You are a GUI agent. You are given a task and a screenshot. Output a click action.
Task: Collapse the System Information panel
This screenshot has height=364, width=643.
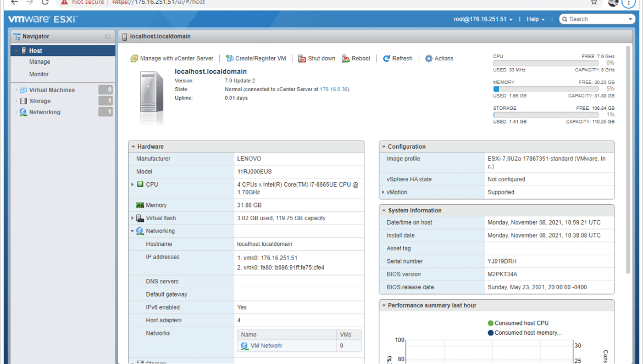click(384, 210)
